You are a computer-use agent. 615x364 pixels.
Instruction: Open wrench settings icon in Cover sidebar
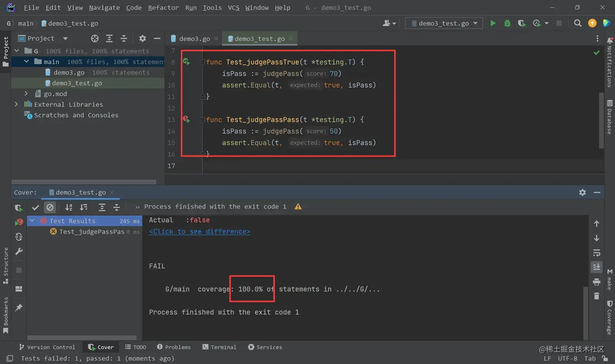[x=19, y=251]
